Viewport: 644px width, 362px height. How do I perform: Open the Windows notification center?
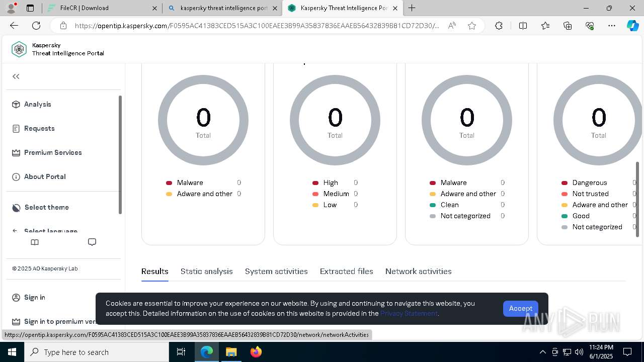point(627,352)
